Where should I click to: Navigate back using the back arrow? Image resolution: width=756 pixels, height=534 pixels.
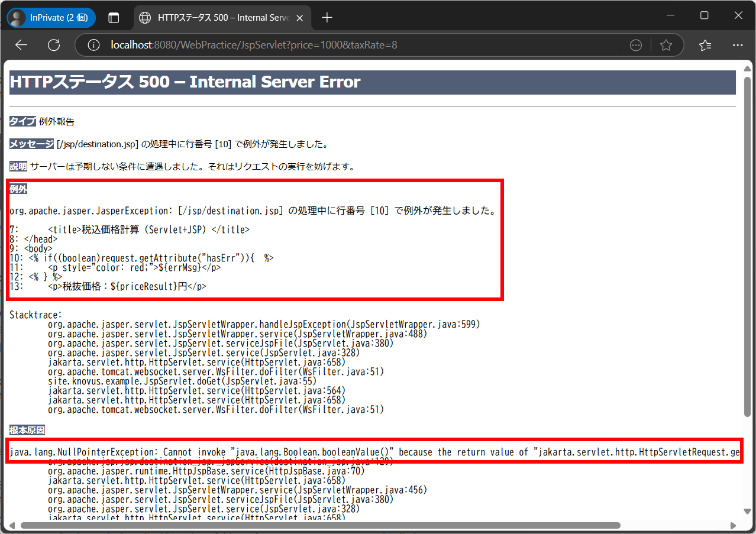(21, 45)
